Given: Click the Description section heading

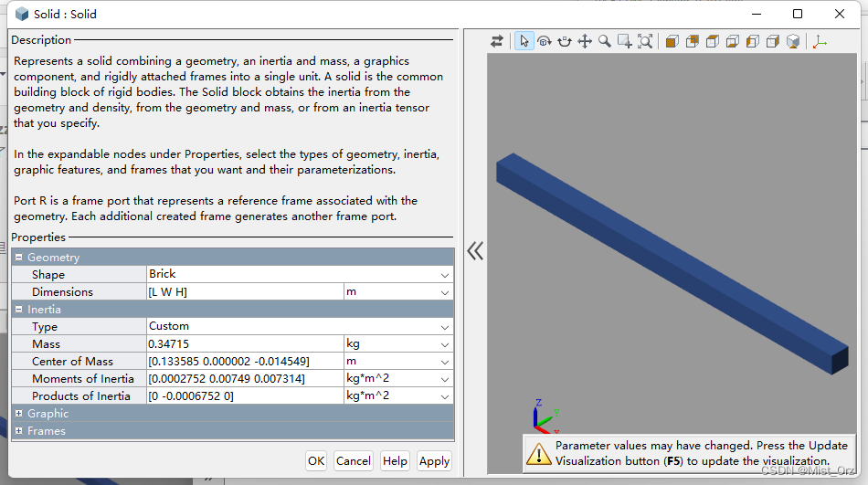Looking at the screenshot, I should coord(41,40).
